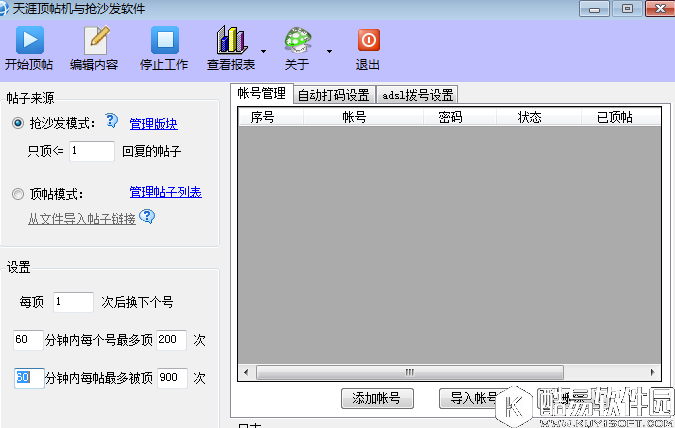Click right arrow of account list scrollbar
675x428 pixels.
653,372
